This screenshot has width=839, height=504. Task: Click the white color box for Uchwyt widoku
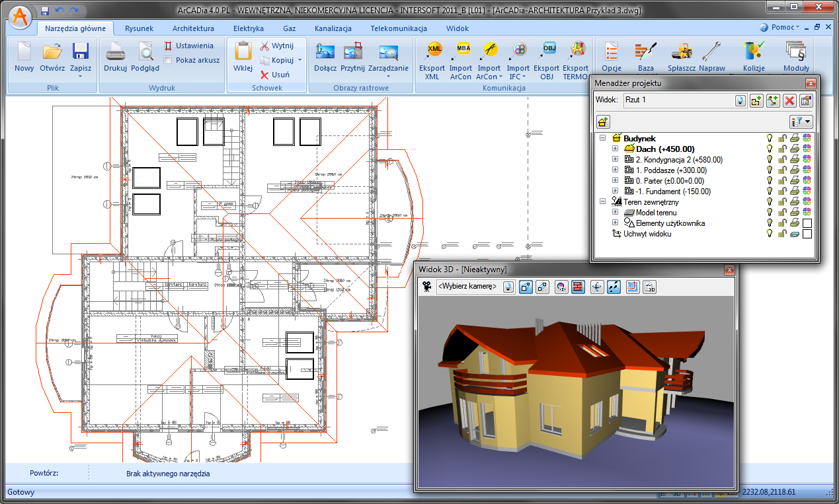tap(807, 234)
